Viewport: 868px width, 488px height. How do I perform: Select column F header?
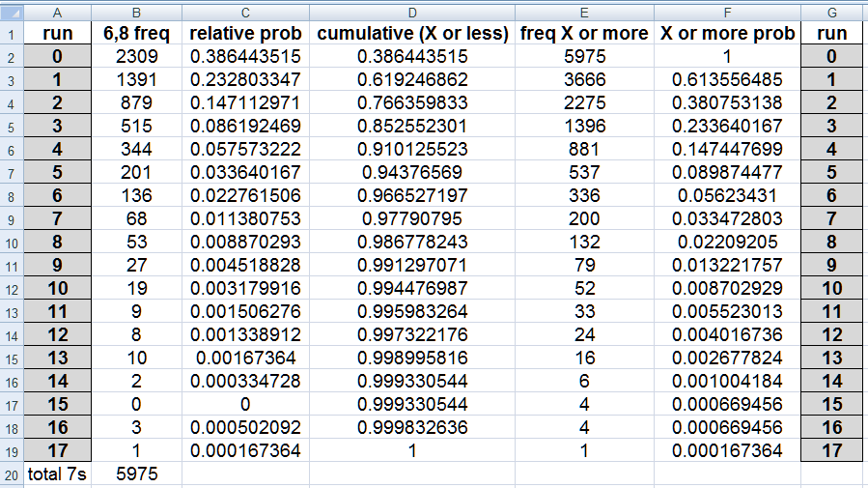[x=727, y=13]
